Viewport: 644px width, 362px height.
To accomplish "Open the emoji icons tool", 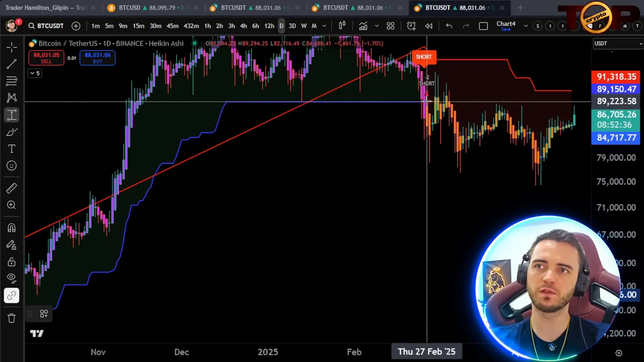I will tap(12, 166).
